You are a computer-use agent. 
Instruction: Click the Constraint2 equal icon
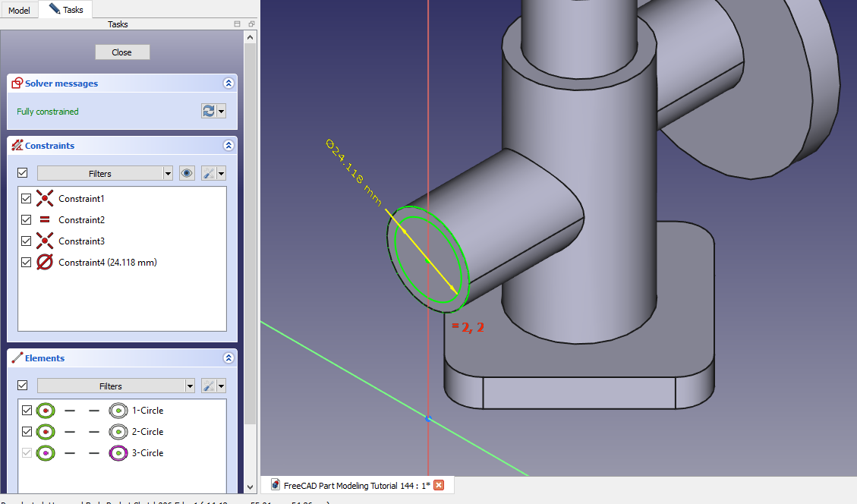click(x=45, y=220)
